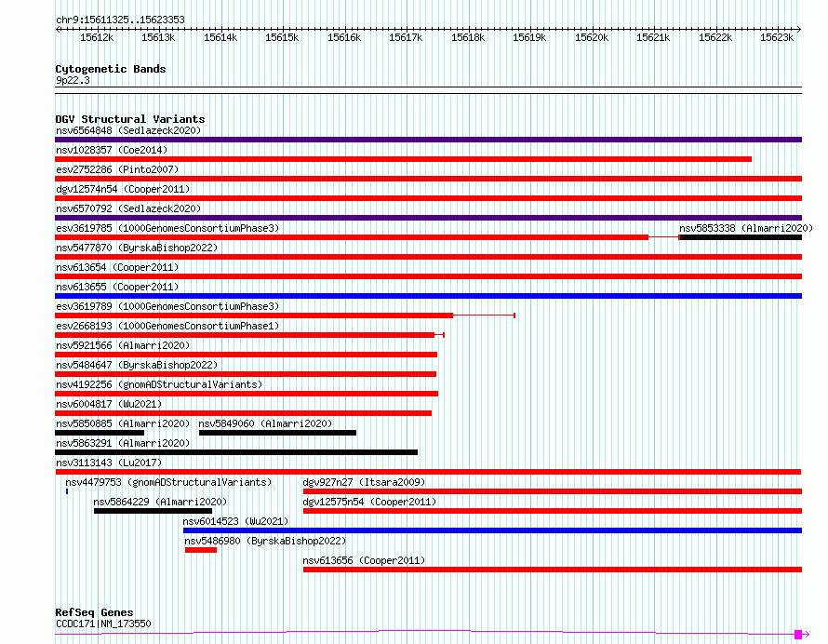
Task: Click the nsv613655 (Cooper2011) blue bar
Action: pos(428,296)
